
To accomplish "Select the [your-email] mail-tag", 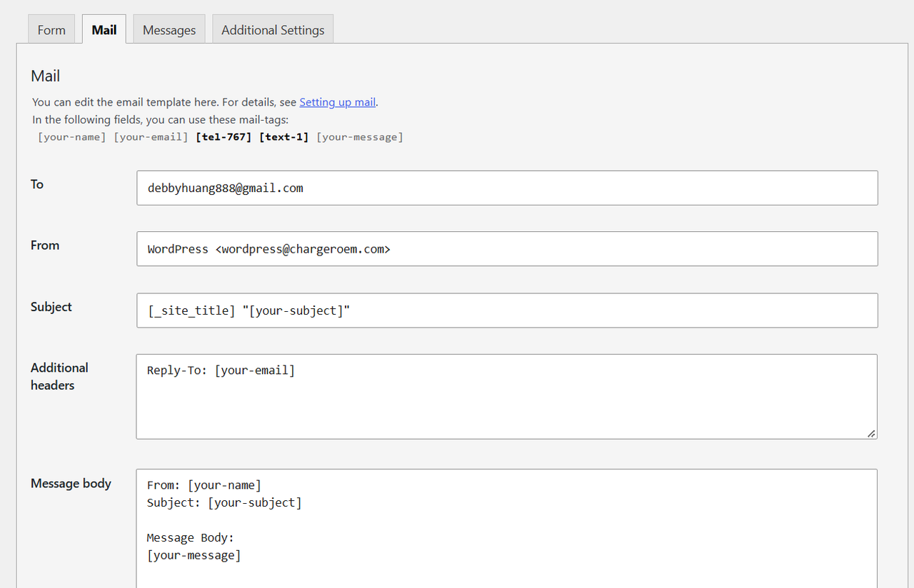I will tap(151, 137).
